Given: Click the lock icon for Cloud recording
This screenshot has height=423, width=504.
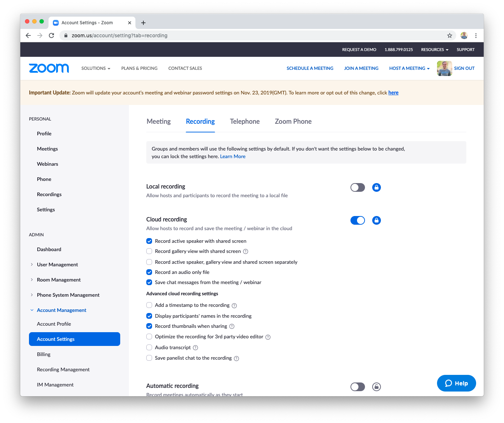Looking at the screenshot, I should (377, 220).
